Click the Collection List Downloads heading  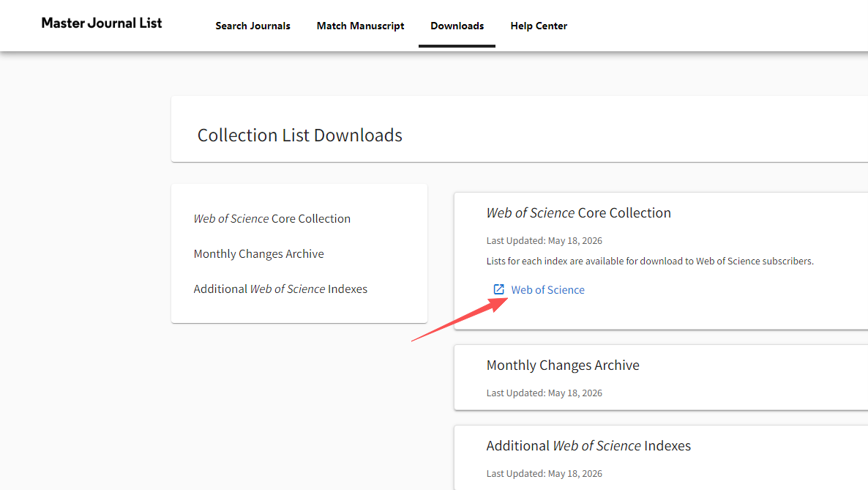tap(299, 135)
